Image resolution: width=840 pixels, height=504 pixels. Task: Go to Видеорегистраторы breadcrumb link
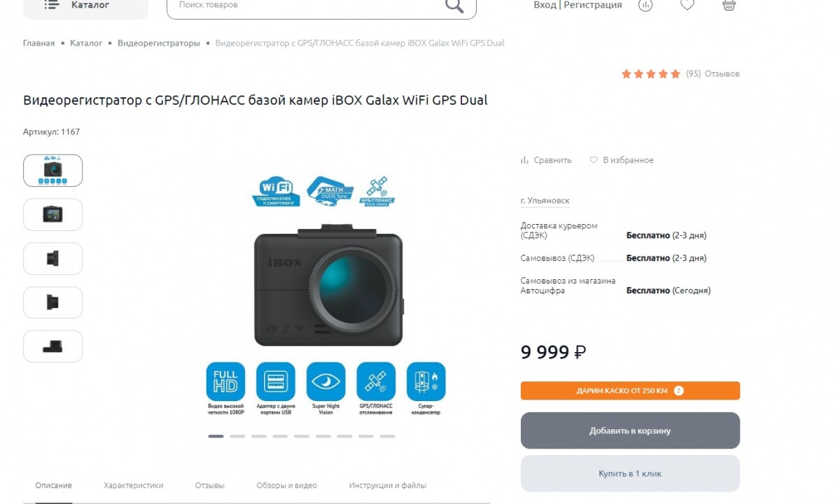click(x=158, y=43)
